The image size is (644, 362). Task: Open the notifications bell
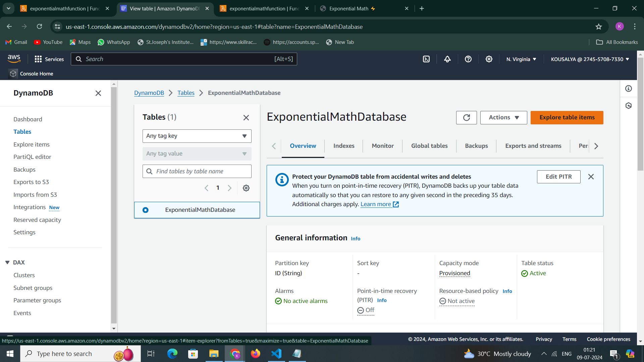447,59
